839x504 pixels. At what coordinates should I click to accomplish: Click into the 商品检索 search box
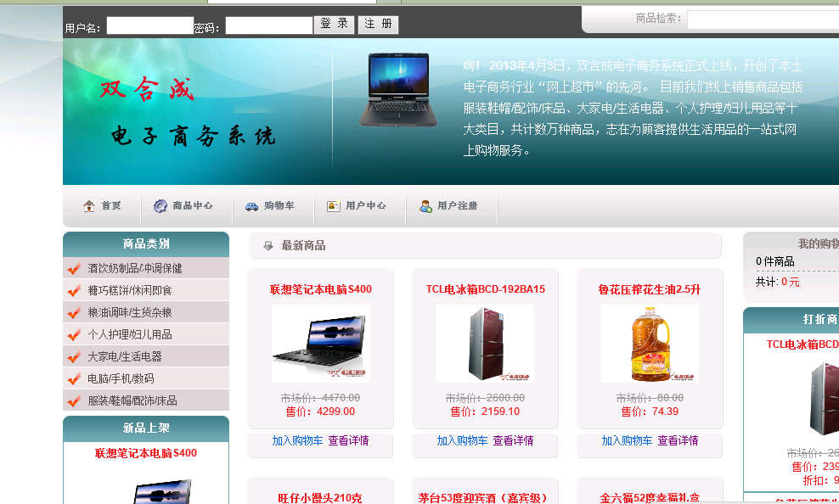coord(763,20)
